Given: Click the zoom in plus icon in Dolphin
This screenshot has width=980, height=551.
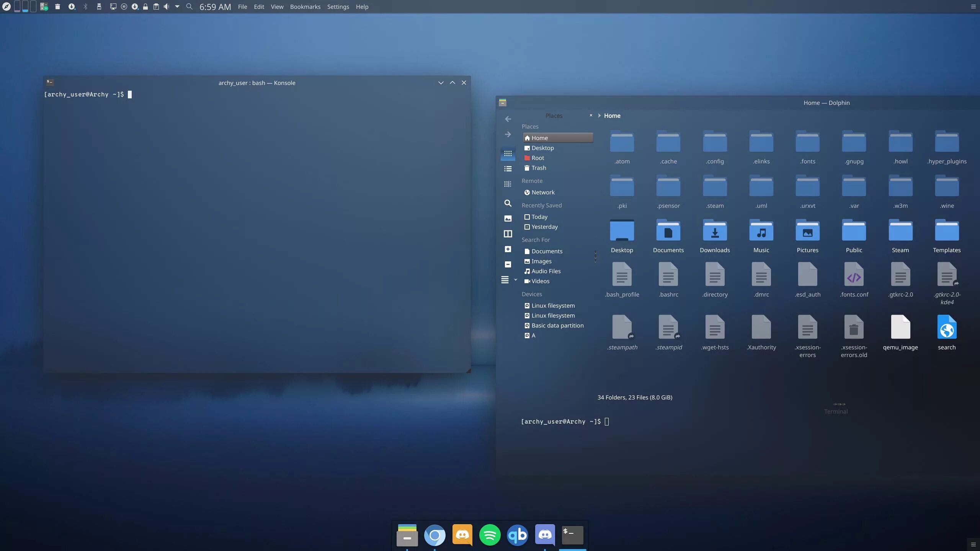Looking at the screenshot, I should pyautogui.click(x=508, y=249).
